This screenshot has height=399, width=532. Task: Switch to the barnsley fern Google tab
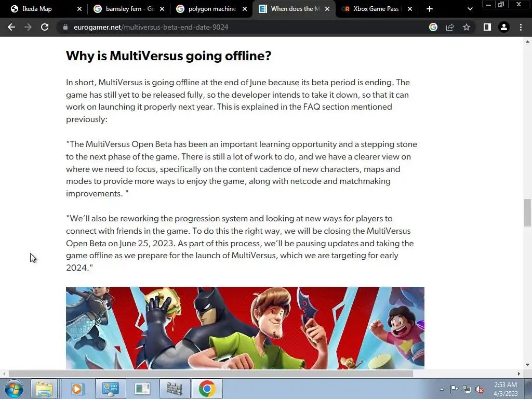point(130,9)
